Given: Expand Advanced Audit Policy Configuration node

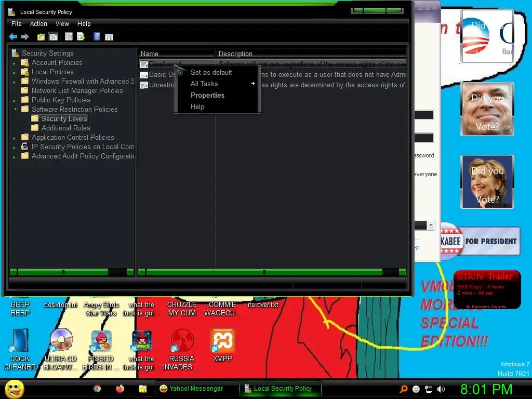Looking at the screenshot, I should [x=14, y=157].
